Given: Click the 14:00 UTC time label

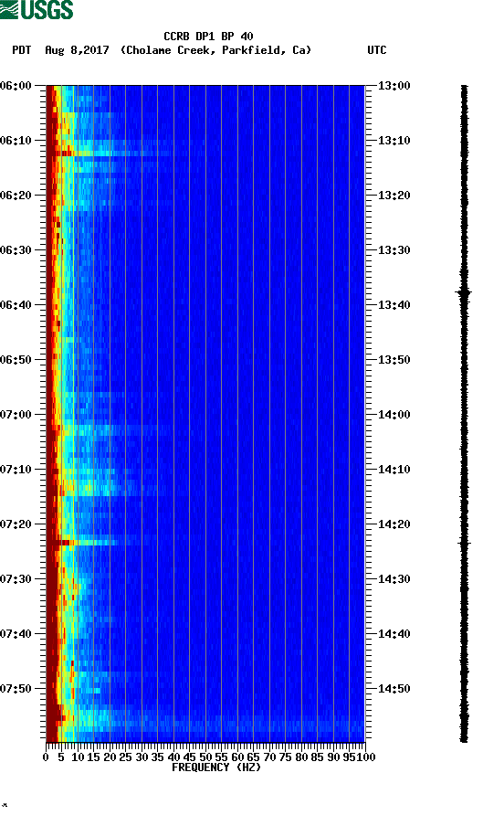Looking at the screenshot, I should 394,415.
